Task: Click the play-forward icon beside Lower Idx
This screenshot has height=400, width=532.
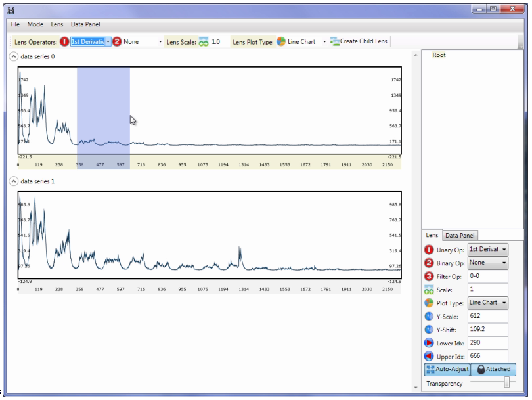Action: (429, 343)
